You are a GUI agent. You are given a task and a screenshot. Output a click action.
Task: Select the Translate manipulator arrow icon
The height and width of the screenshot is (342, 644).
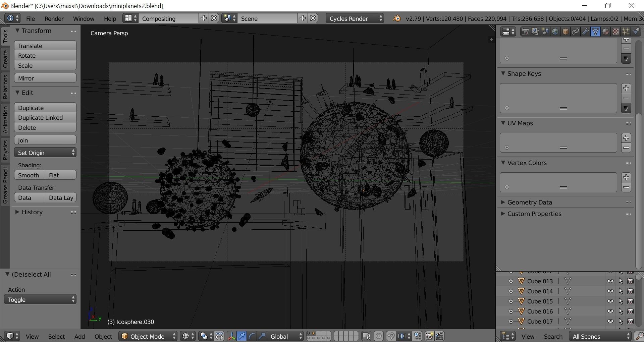pos(241,336)
